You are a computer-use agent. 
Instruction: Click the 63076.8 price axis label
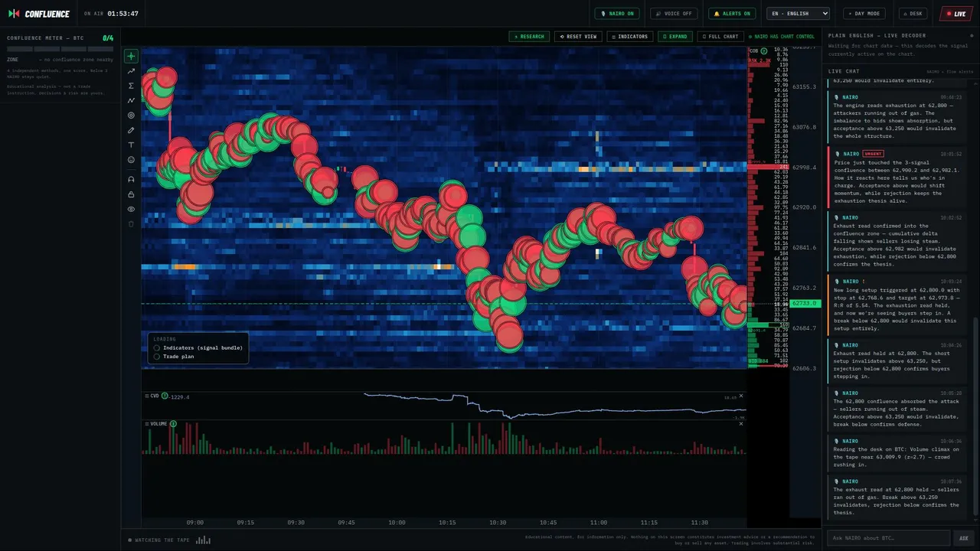[804, 127]
